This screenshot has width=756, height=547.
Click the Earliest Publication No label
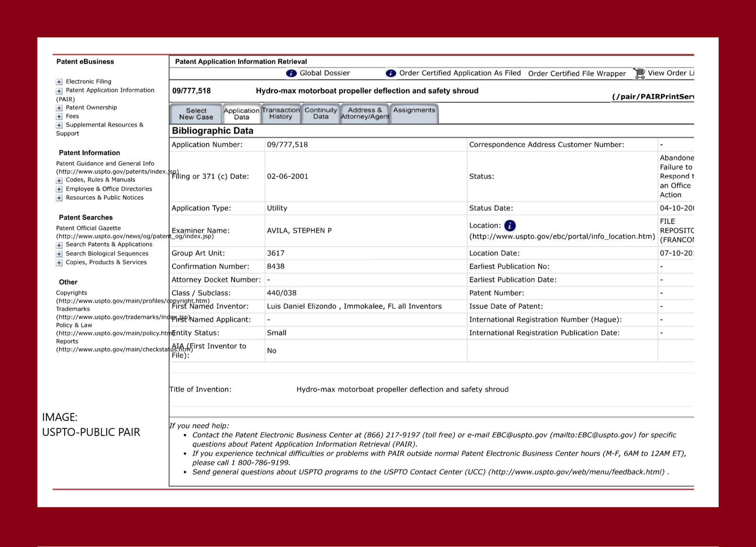tap(509, 266)
